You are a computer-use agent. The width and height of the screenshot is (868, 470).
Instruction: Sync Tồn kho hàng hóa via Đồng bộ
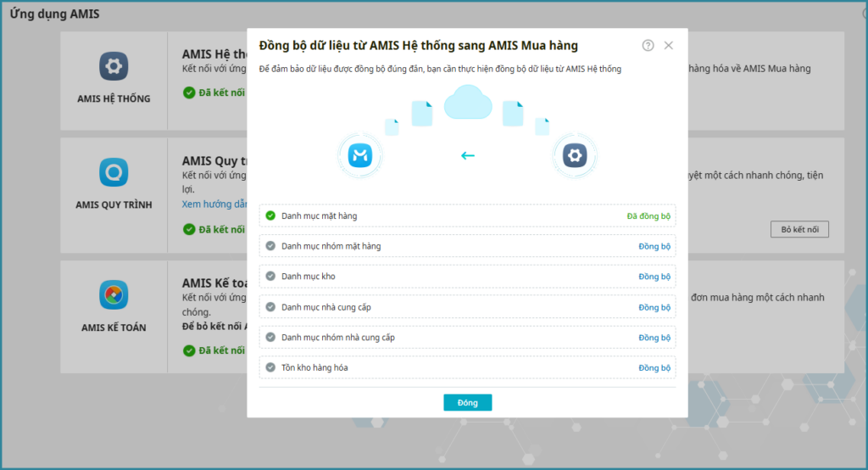pos(654,368)
